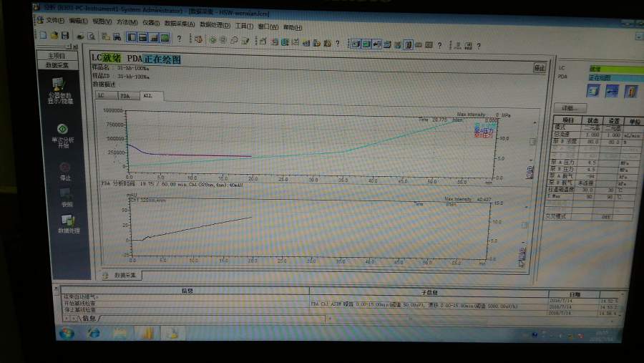The image size is (644, 363).
Task: Click the orange column oven module icon
Action: tap(631, 91)
